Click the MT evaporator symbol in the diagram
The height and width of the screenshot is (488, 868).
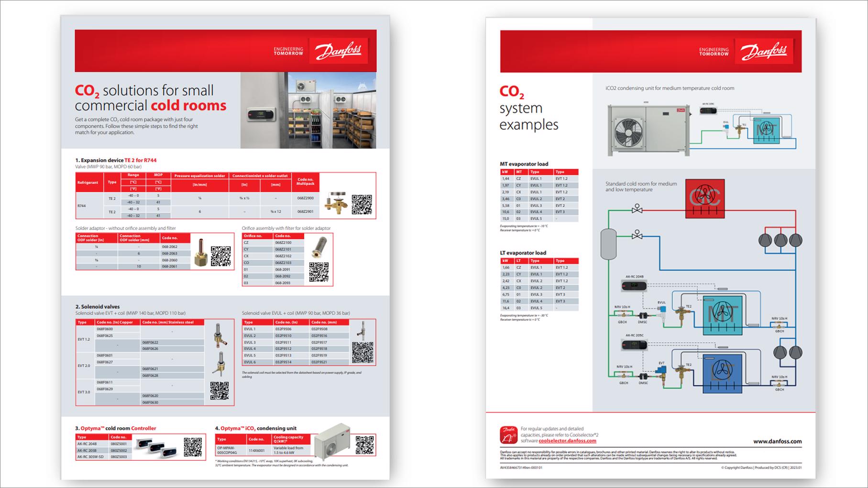tap(722, 315)
